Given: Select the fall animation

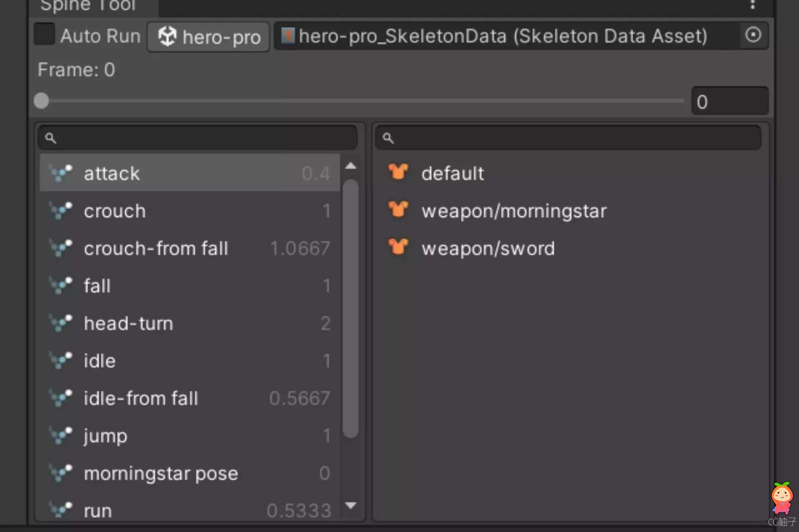Looking at the screenshot, I should click(x=190, y=285).
